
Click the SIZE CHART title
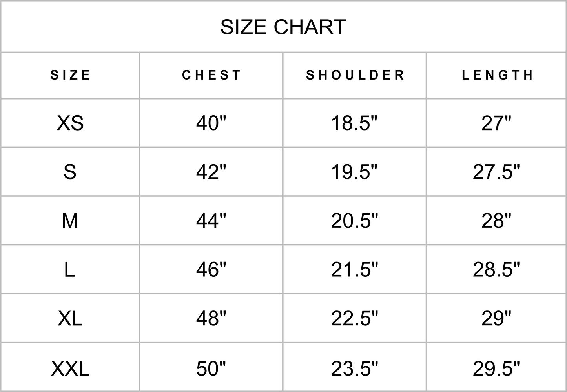pos(283,27)
